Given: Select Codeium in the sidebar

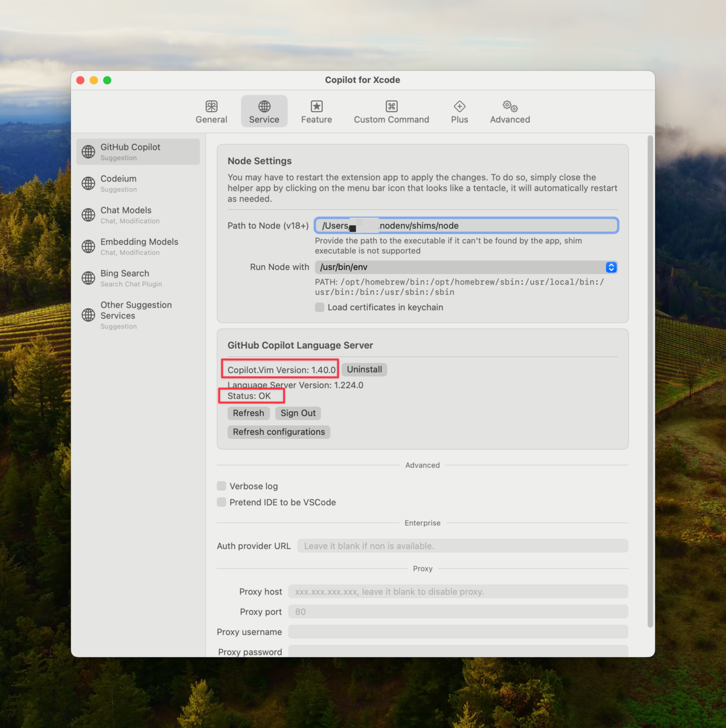Looking at the screenshot, I should tap(138, 183).
